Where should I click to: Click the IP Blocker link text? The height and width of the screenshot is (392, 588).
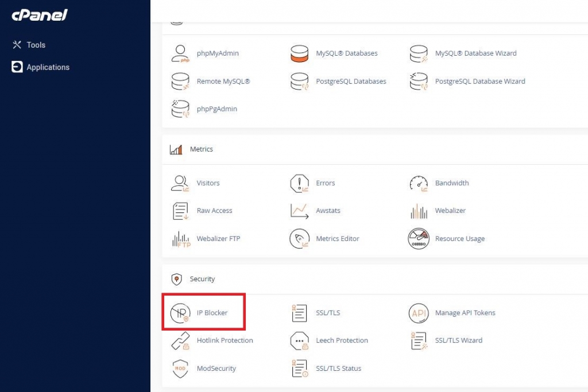212,313
